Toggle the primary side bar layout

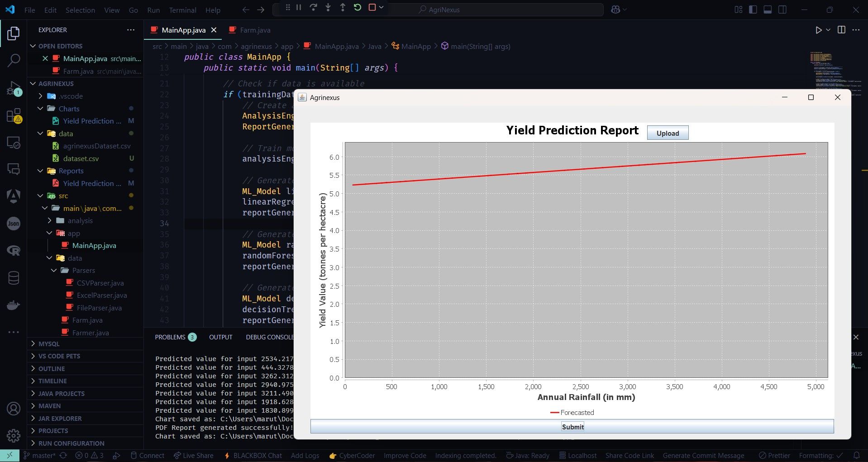pyautogui.click(x=753, y=10)
